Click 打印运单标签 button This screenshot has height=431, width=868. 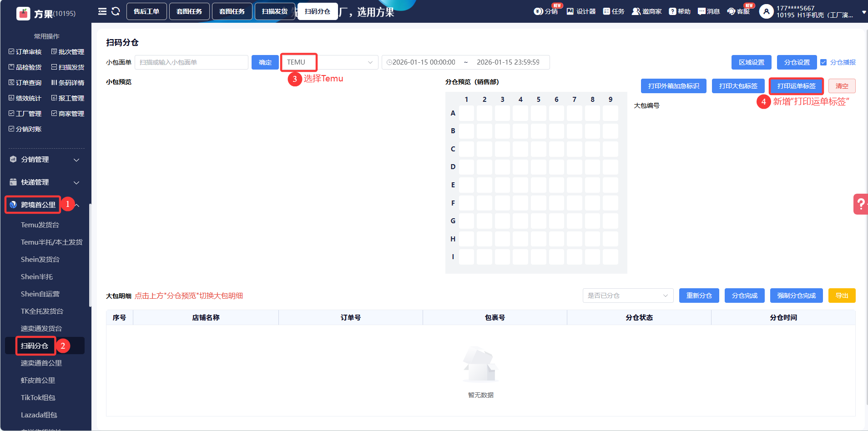[797, 86]
